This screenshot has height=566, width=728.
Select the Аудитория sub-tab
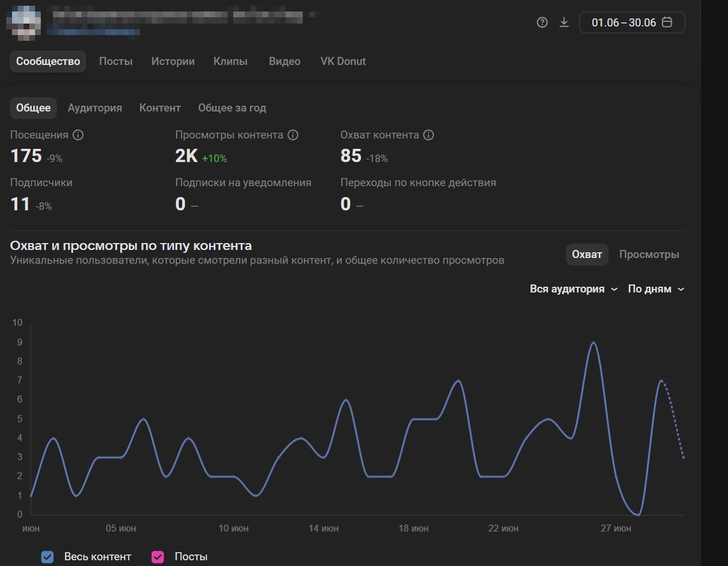95,108
